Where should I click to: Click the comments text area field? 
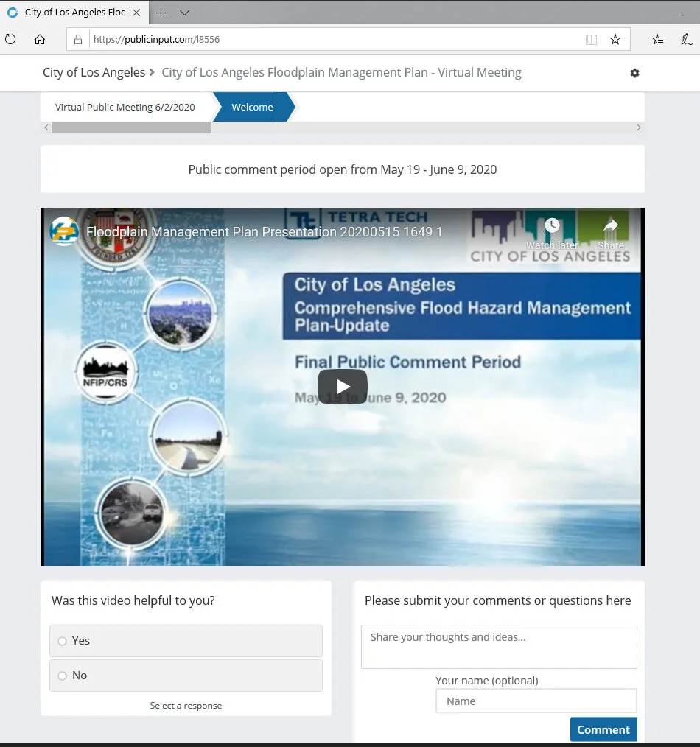499,647
